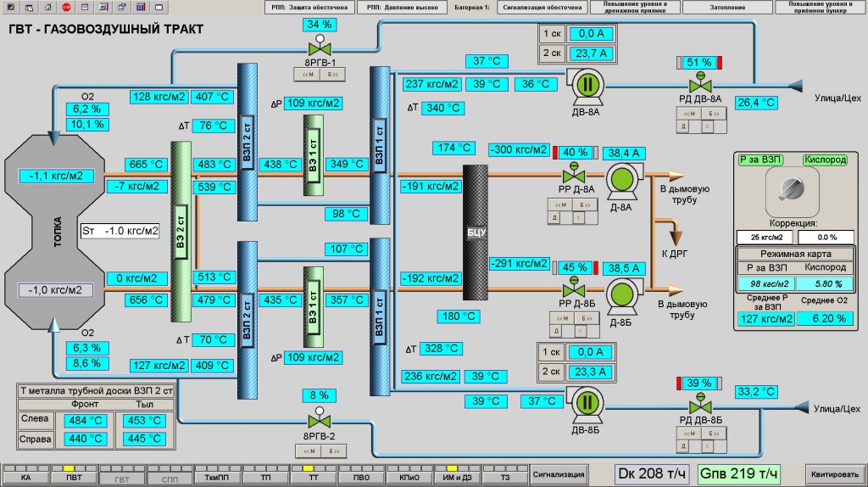Click the red STOP toolbar icon
The width and height of the screenshot is (868, 487).
(x=66, y=7)
